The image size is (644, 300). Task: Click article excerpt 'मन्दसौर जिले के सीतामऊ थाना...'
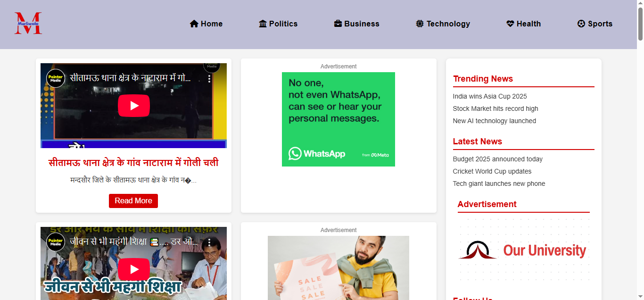coord(133,180)
